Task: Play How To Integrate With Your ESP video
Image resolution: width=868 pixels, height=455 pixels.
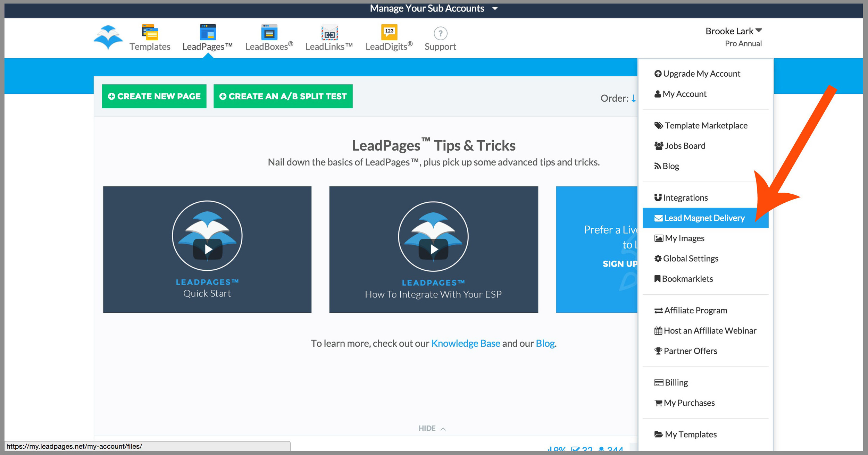Action: pyautogui.click(x=434, y=249)
